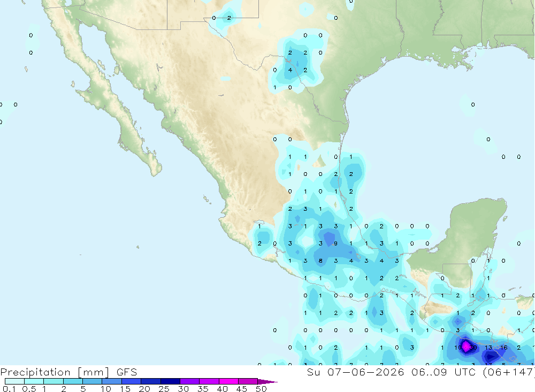The image size is (535, 392).
Task: Click the map value '9' in central Mexico
Action: [x=336, y=243]
